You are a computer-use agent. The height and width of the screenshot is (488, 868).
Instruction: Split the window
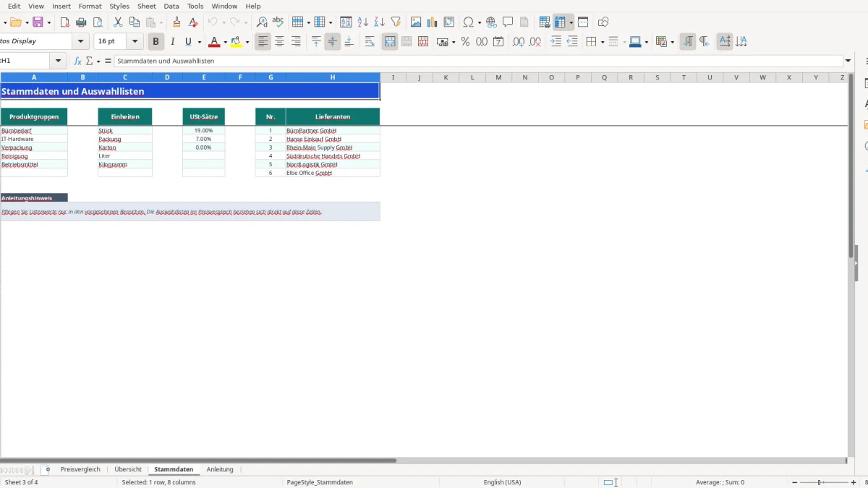pyautogui.click(x=583, y=22)
